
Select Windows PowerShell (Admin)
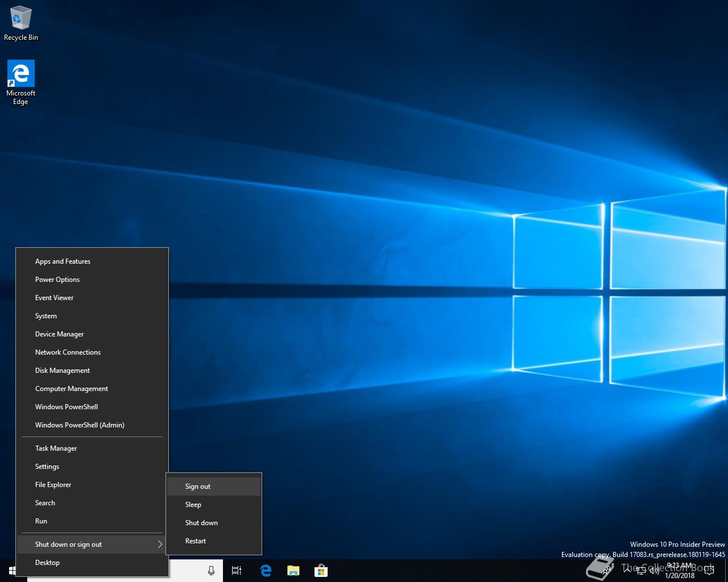click(80, 425)
